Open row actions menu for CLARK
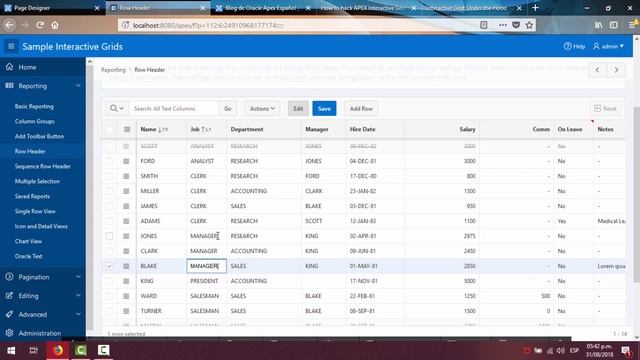This screenshot has height=360, width=640. click(126, 251)
